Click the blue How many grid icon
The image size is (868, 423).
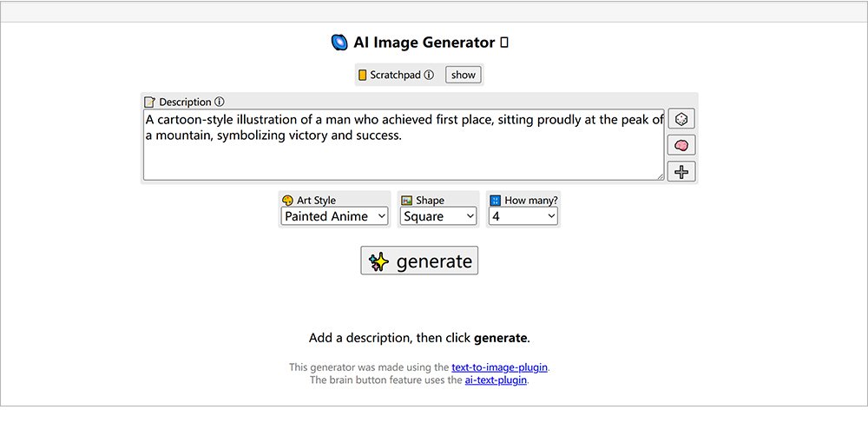tap(496, 200)
